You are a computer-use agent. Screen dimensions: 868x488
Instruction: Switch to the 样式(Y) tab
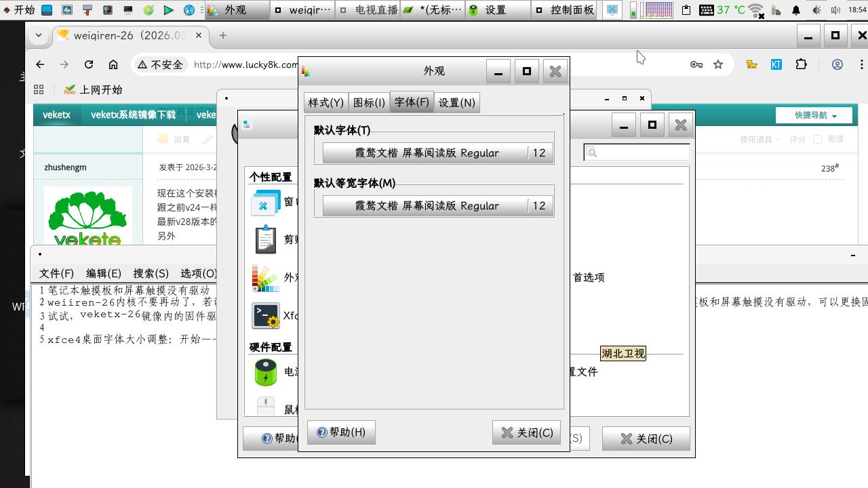tap(325, 102)
